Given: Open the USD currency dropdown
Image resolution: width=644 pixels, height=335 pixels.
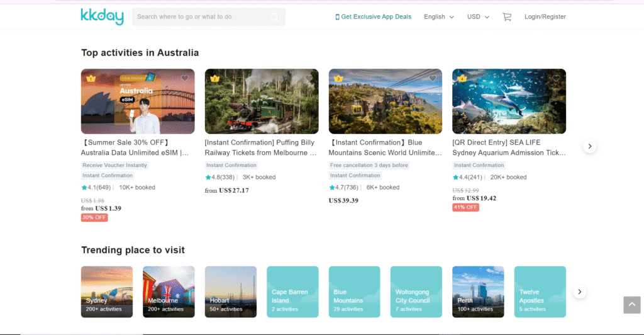Looking at the screenshot, I should pyautogui.click(x=477, y=17).
